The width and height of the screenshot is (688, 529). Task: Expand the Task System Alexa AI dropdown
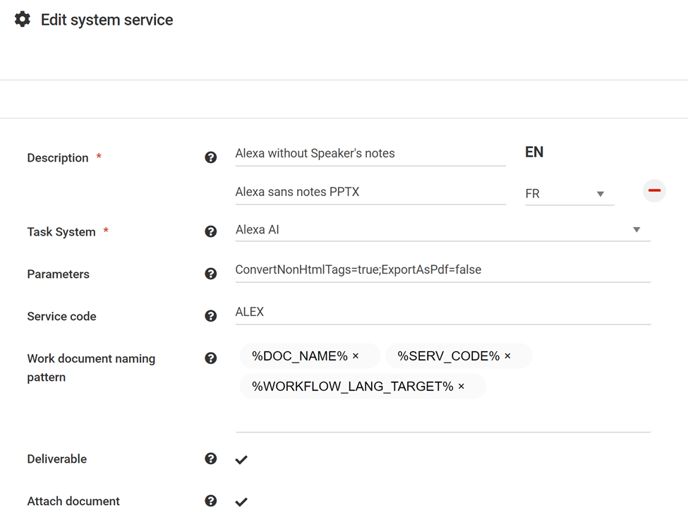(443, 230)
